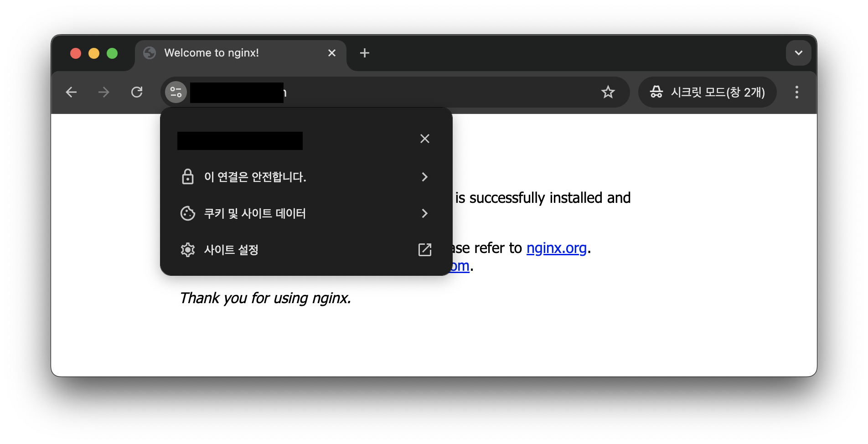Click the site information tune icon
Screen dimensions: 868x444
pyautogui.click(x=176, y=92)
